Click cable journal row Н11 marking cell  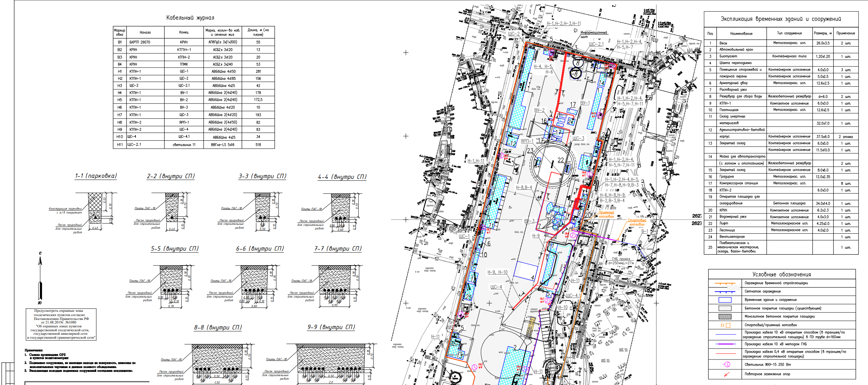click(x=120, y=145)
